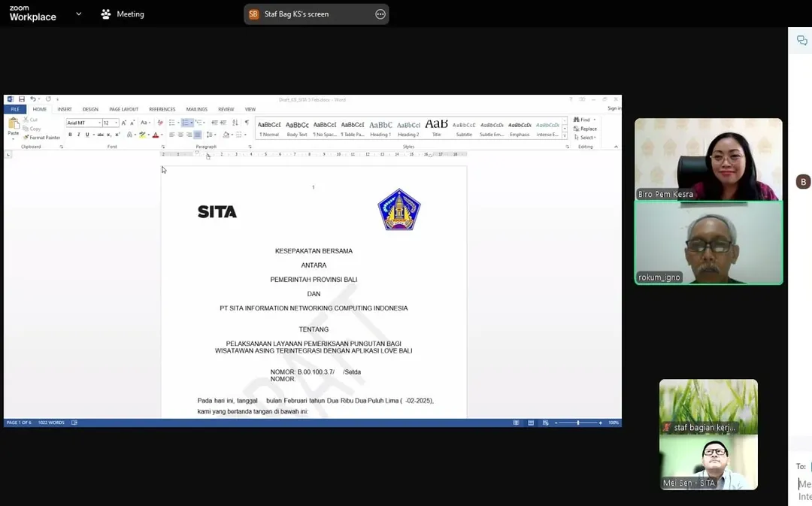Image resolution: width=812 pixels, height=506 pixels.
Task: Click the red font color swatch
Action: pyautogui.click(x=156, y=135)
